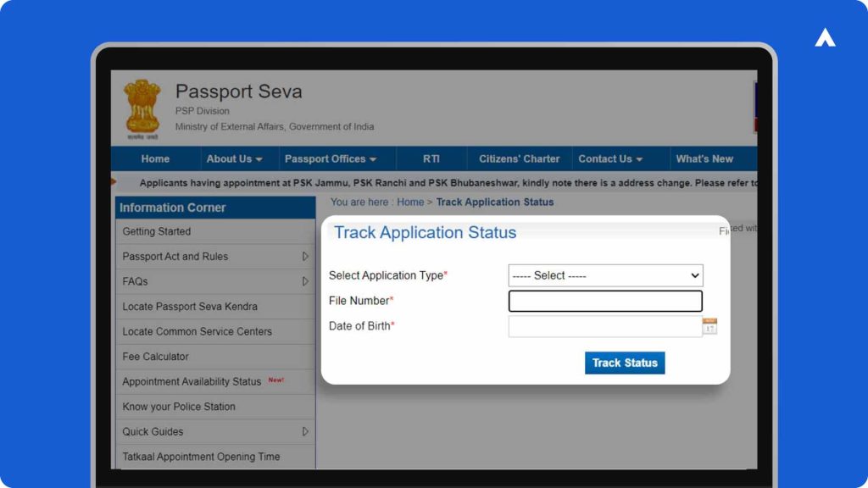
Task: Click the Passport Seva national emblem logo
Action: coord(141,106)
